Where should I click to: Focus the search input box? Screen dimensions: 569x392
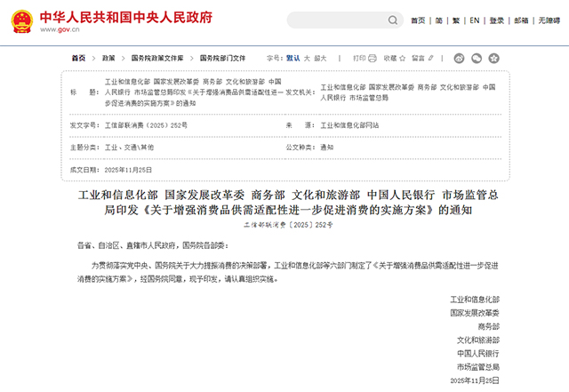click(x=335, y=20)
